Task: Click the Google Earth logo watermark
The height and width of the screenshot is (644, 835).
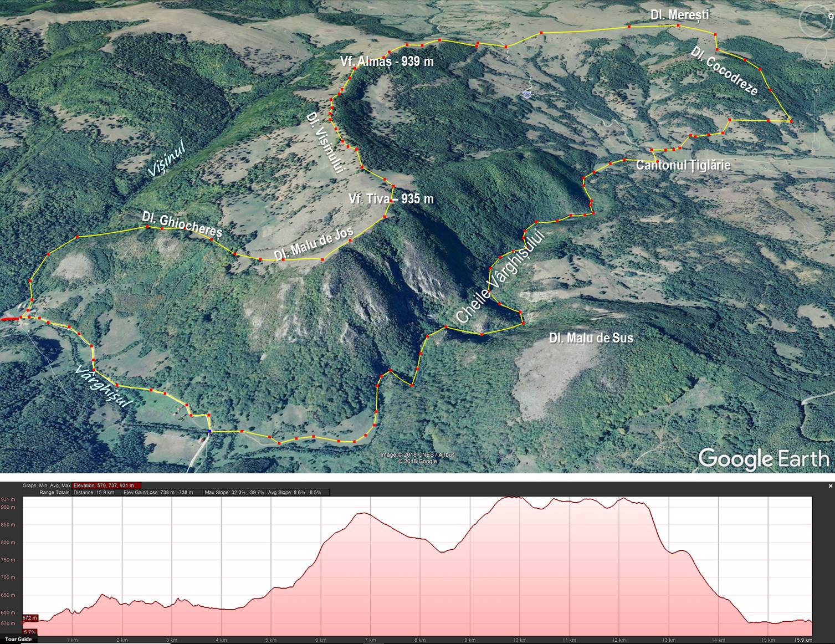Action: pos(763,459)
